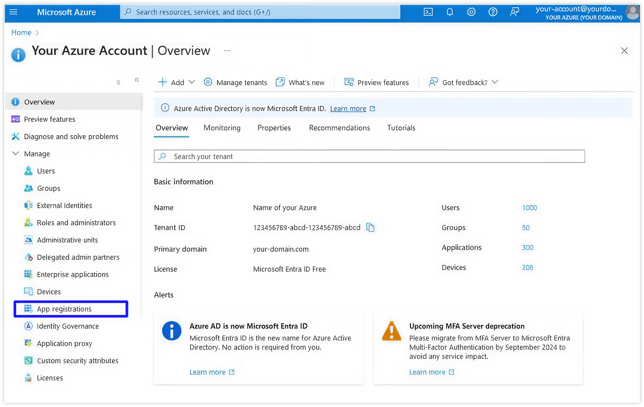Click What's new in toolbar
Viewport: 644px width, 407px height.
point(300,82)
